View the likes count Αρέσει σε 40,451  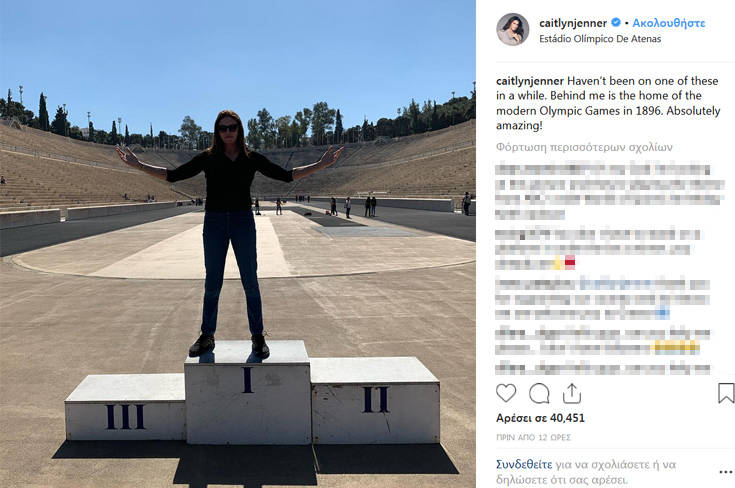coord(540,418)
